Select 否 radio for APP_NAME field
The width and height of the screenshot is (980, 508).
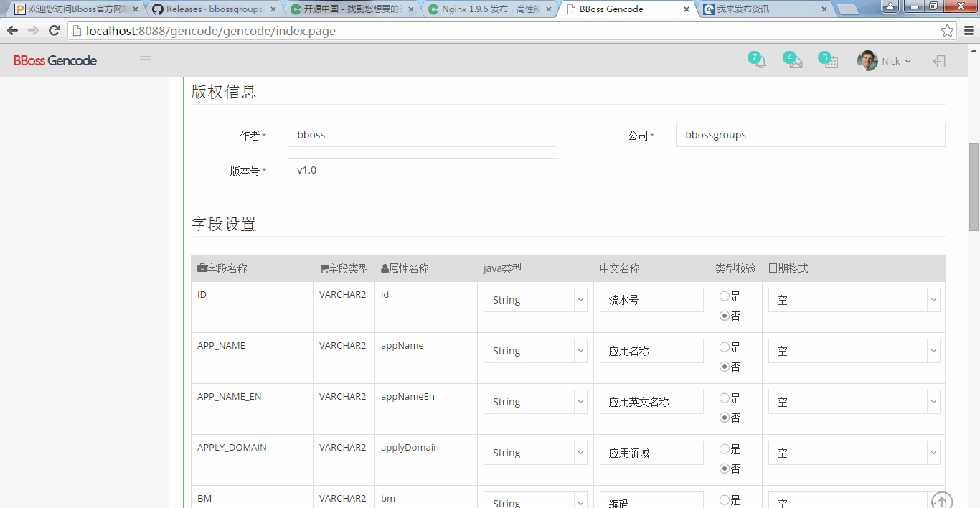725,367
